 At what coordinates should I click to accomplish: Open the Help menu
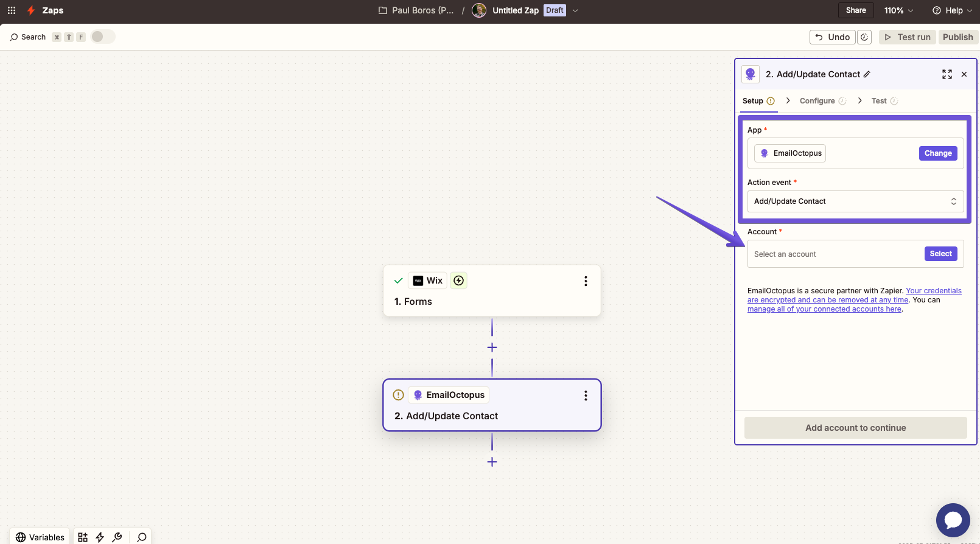953,10
